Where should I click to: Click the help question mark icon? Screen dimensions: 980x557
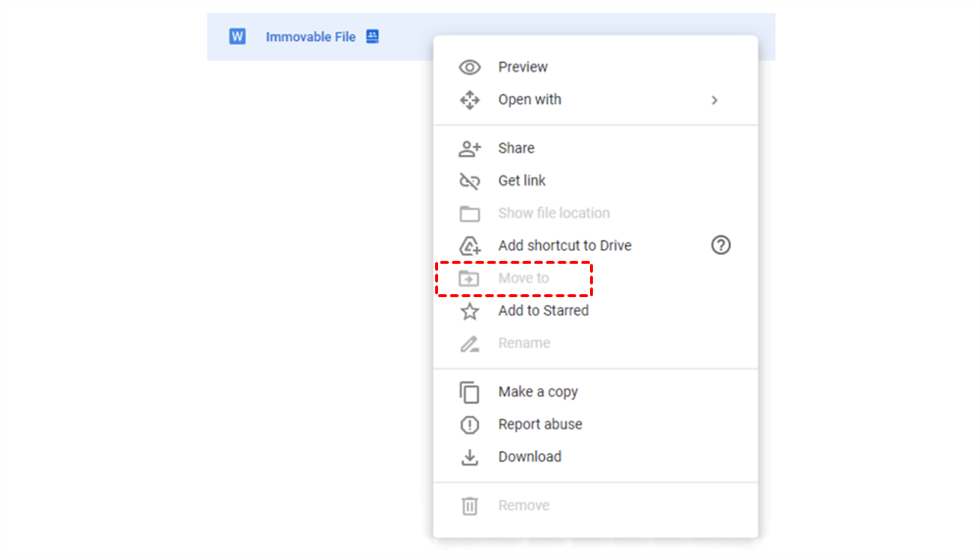720,246
